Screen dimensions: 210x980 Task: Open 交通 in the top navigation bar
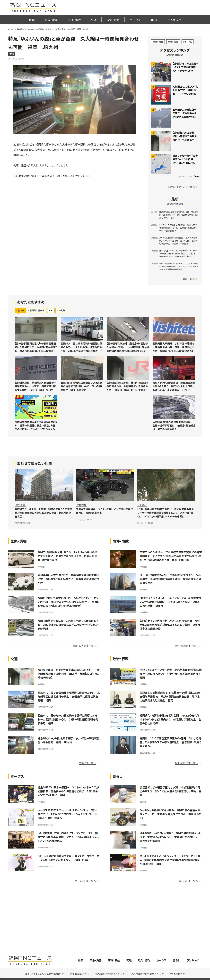[x=93, y=20]
